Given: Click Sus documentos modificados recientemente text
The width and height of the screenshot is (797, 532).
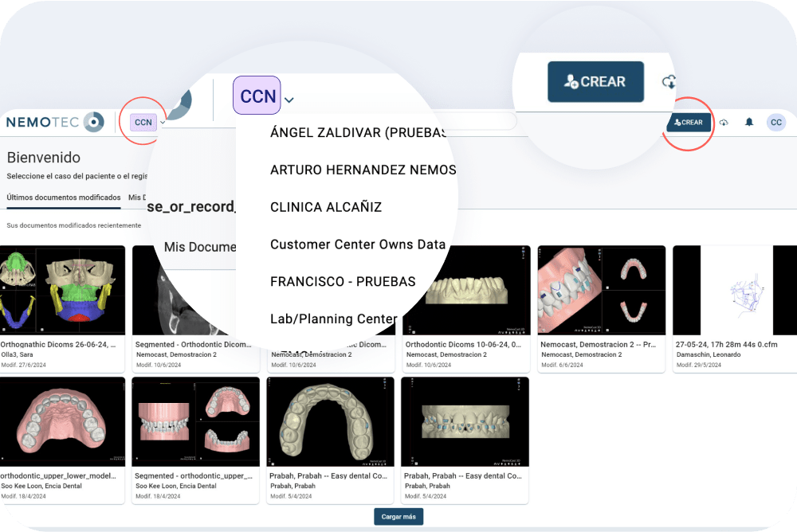Looking at the screenshot, I should pos(73,225).
